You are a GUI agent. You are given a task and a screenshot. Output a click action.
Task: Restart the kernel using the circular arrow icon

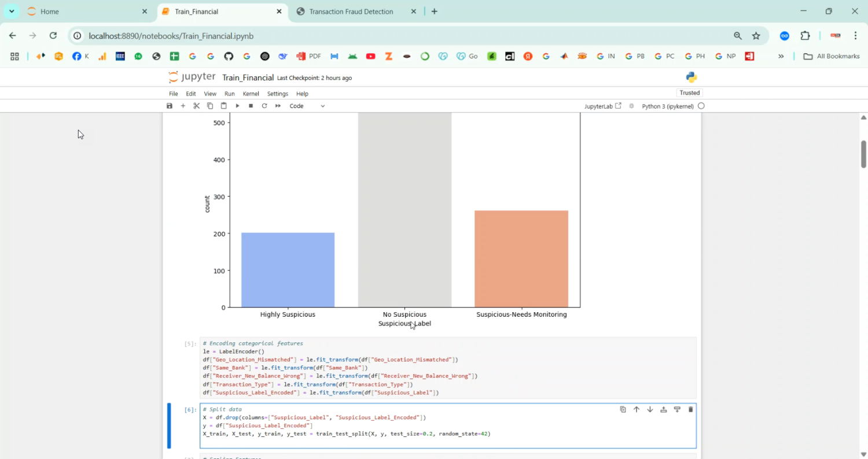tap(264, 106)
